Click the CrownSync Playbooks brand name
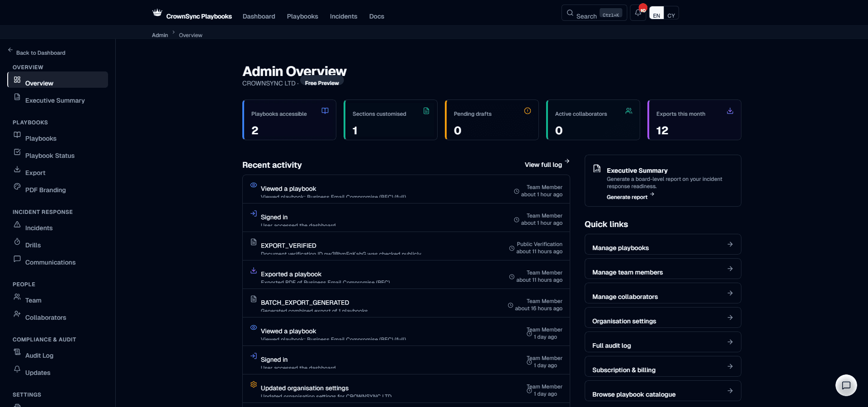Image resolution: width=868 pixels, height=407 pixels. click(199, 16)
